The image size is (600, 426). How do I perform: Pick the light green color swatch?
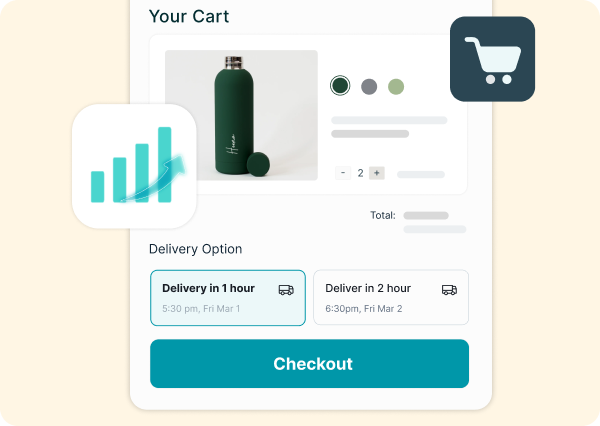396,87
